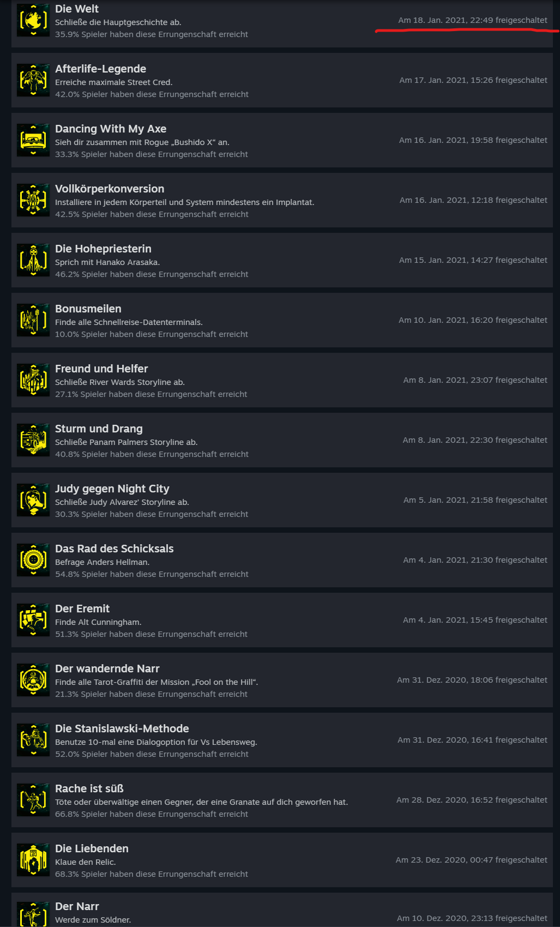Select the Die Stanislawski-Methode icon
Screen dimensions: 560x927
33,740
